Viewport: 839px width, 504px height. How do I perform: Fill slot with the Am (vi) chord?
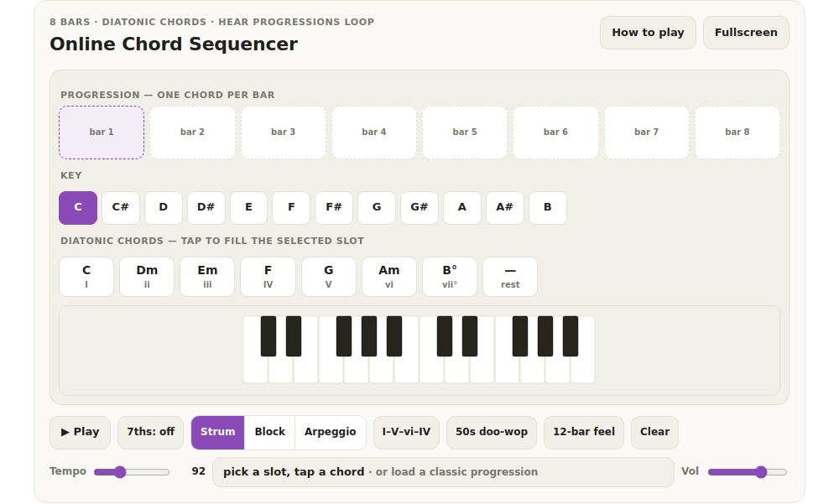(x=389, y=277)
